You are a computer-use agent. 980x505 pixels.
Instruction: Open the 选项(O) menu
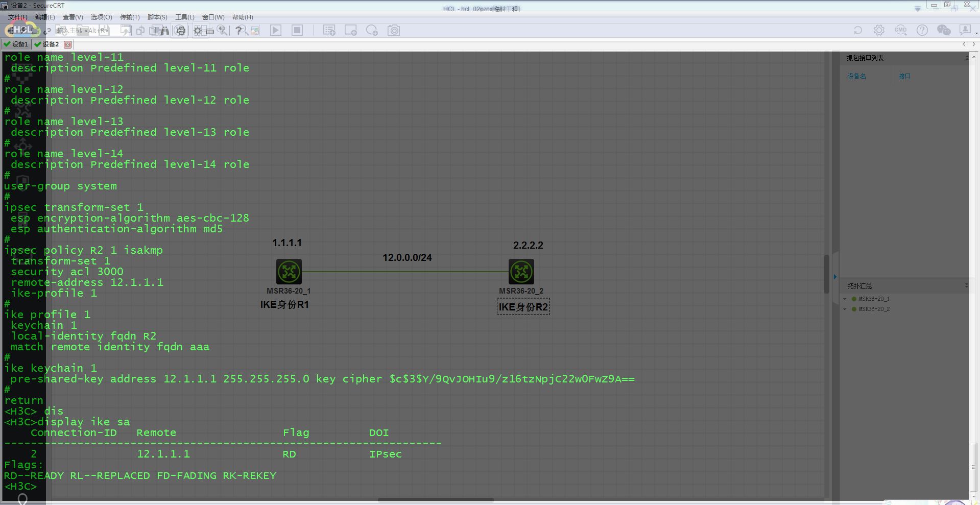point(101,17)
